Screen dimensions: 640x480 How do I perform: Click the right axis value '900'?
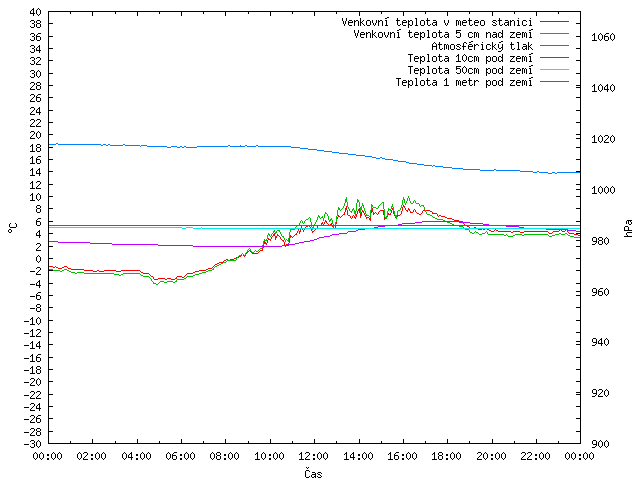(600, 444)
